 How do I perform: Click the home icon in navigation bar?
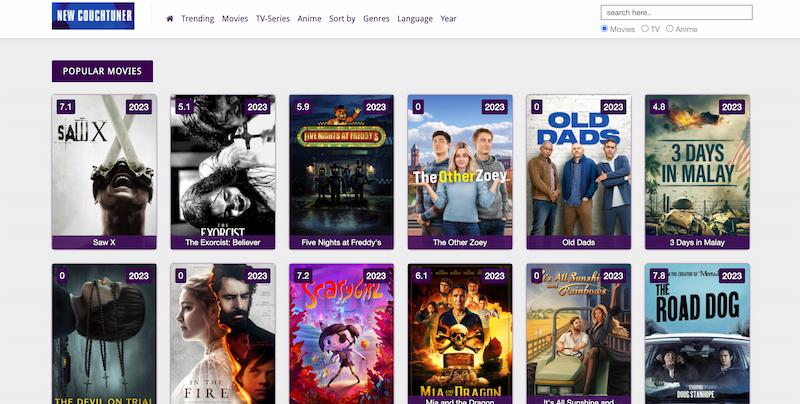coord(170,19)
